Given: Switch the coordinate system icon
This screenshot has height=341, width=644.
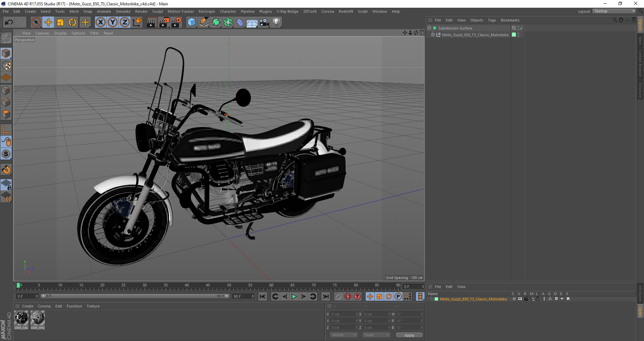Looking at the screenshot, I should 137,22.
